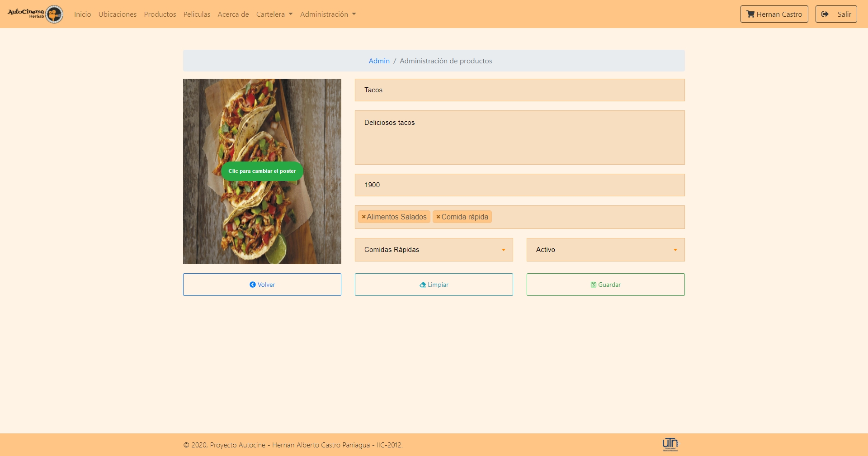
Task: Click the Deliciosos tacos description textarea
Action: (520, 138)
